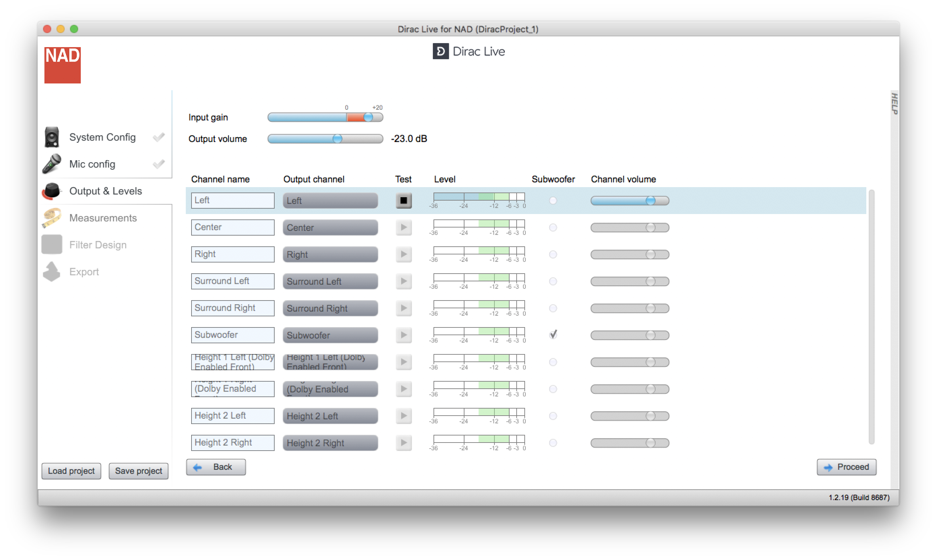Click the Filter Design icon
This screenshot has width=937, height=560.
[x=52, y=245]
